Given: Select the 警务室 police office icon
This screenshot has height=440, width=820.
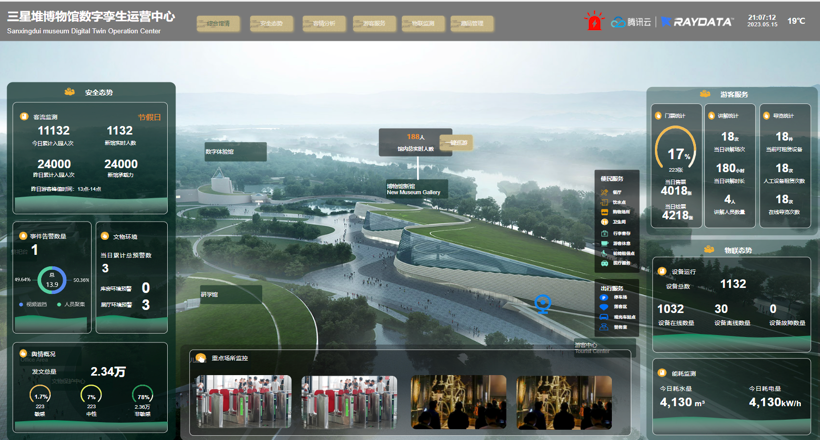Looking at the screenshot, I should 603,327.
